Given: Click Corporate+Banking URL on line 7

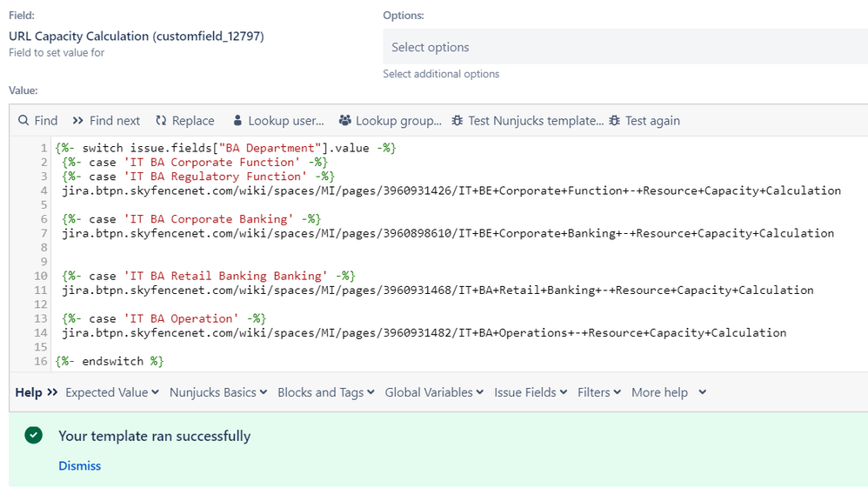Looking at the screenshot, I should [x=448, y=233].
